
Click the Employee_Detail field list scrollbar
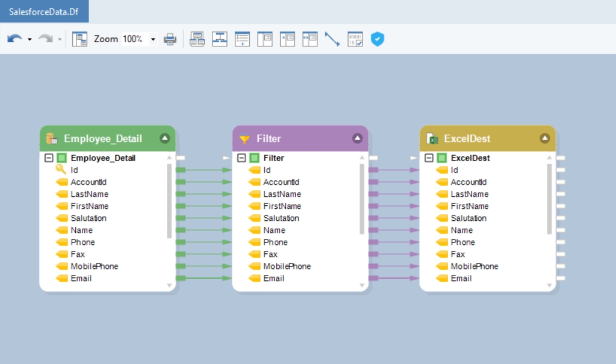pos(169,199)
